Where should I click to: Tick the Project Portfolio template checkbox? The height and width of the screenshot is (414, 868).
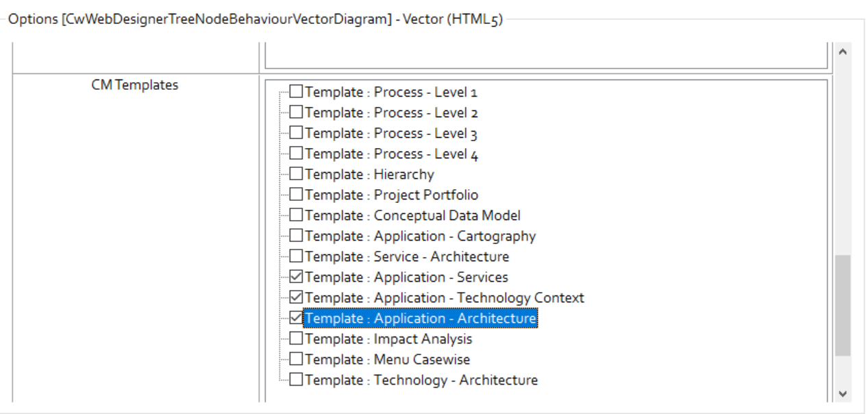(296, 195)
